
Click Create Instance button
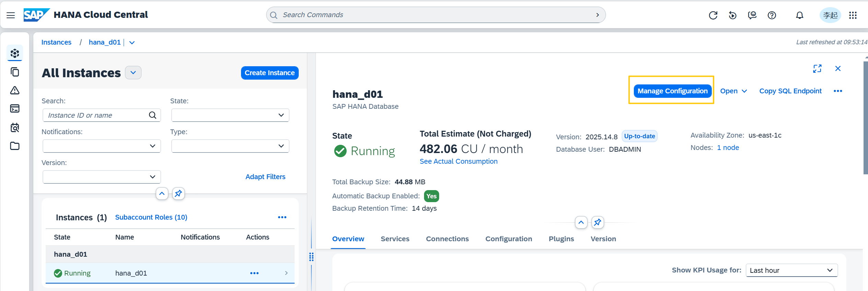pyautogui.click(x=270, y=73)
